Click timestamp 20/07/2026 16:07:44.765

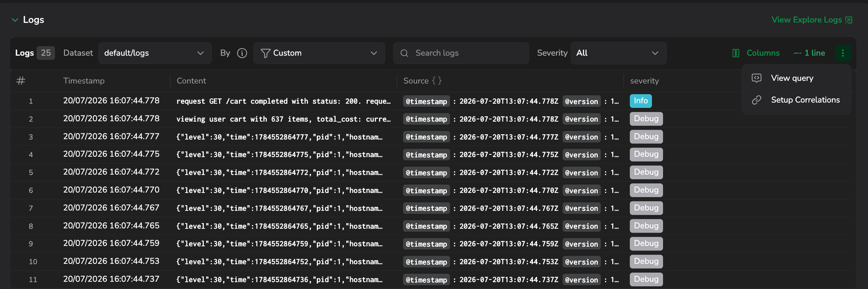pyautogui.click(x=111, y=226)
